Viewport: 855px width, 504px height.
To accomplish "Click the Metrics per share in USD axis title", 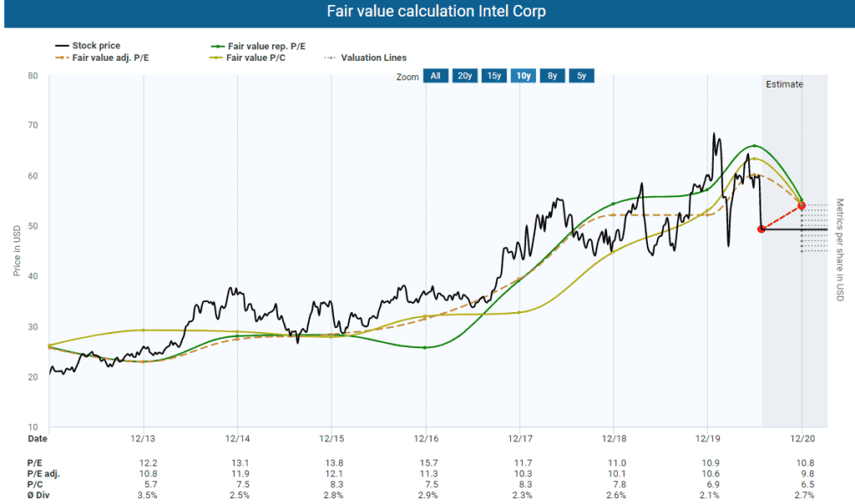I will (840, 249).
